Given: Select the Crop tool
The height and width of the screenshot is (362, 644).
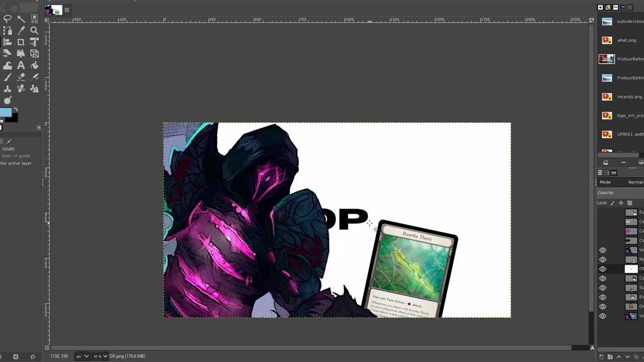Looking at the screenshot, I should pos(21,42).
